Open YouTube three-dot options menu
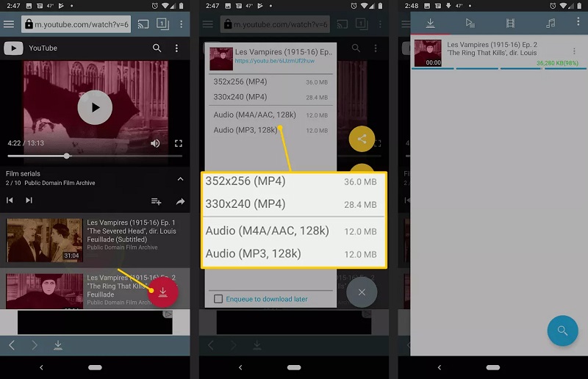 [176, 48]
